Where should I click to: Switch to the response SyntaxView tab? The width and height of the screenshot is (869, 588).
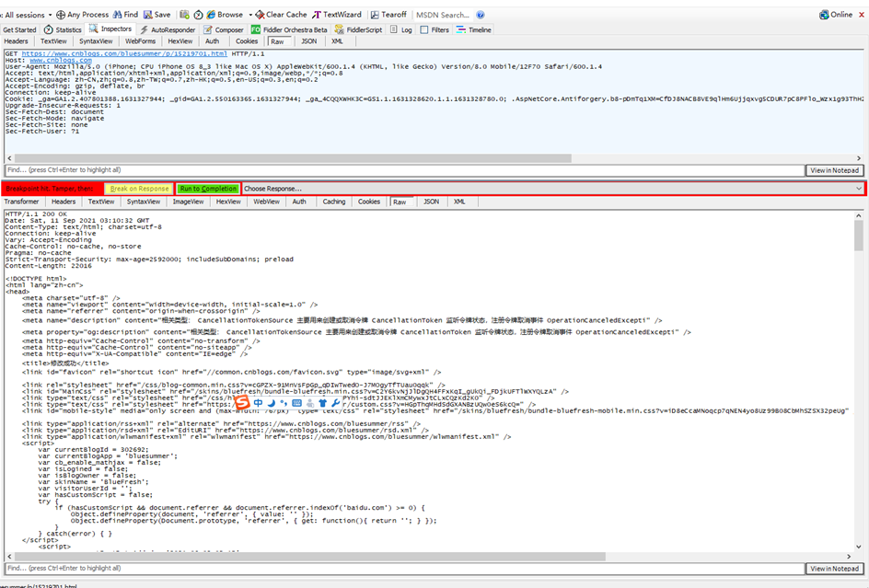click(x=144, y=202)
